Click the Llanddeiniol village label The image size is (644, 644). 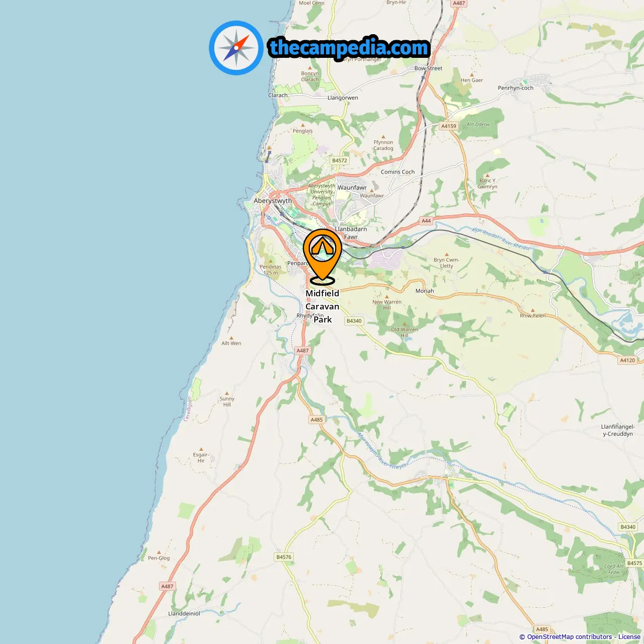pyautogui.click(x=184, y=613)
